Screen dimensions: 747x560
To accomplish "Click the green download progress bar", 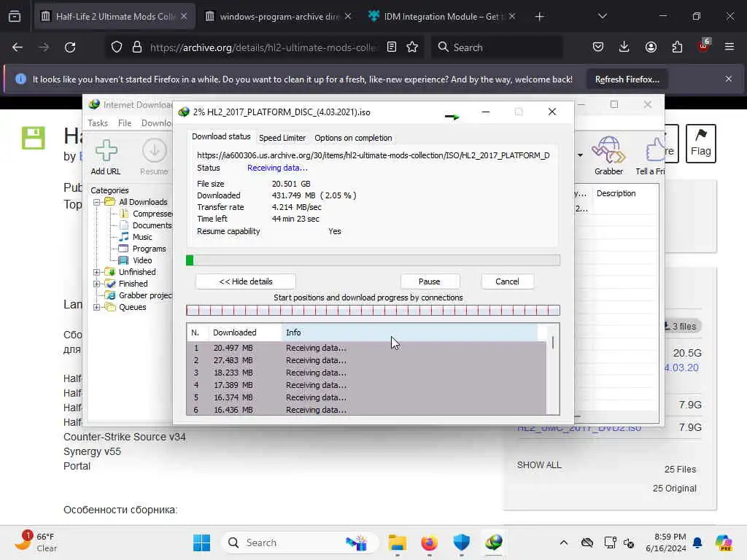I will [373, 260].
